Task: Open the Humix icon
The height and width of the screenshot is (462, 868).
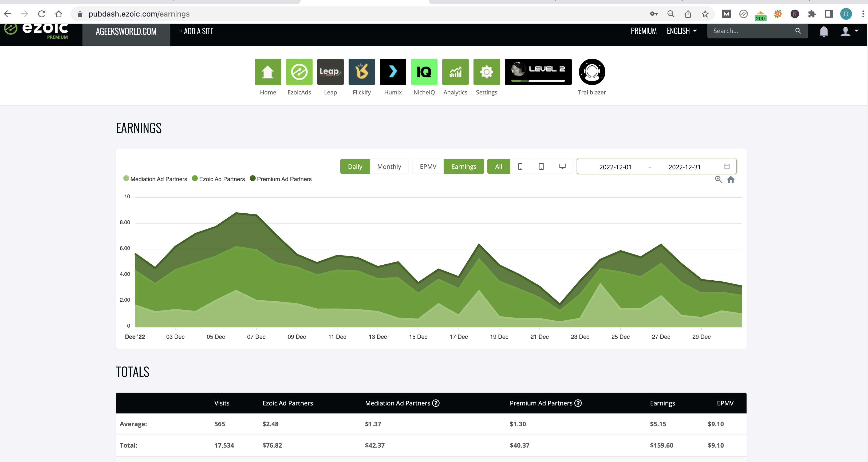Action: click(393, 72)
